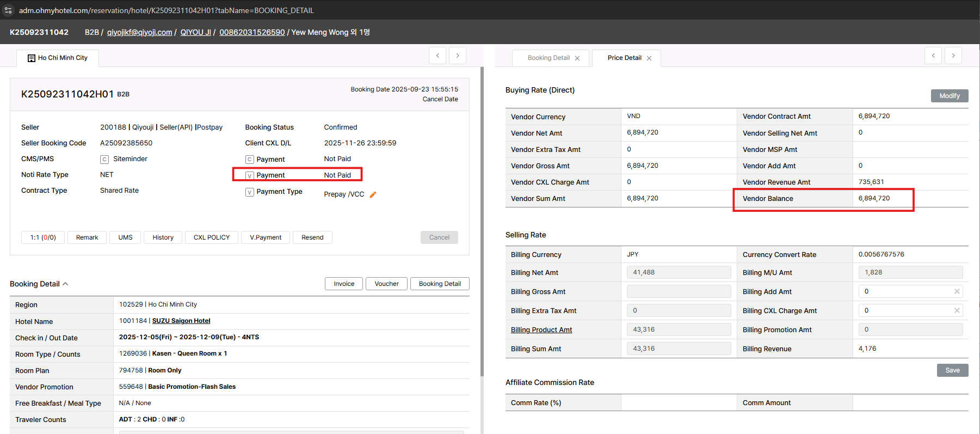Click right arrow in the left panel tab bar

[458, 56]
